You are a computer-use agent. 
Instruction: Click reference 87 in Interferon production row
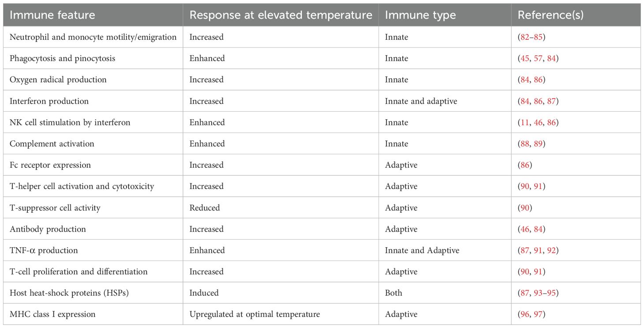point(551,101)
